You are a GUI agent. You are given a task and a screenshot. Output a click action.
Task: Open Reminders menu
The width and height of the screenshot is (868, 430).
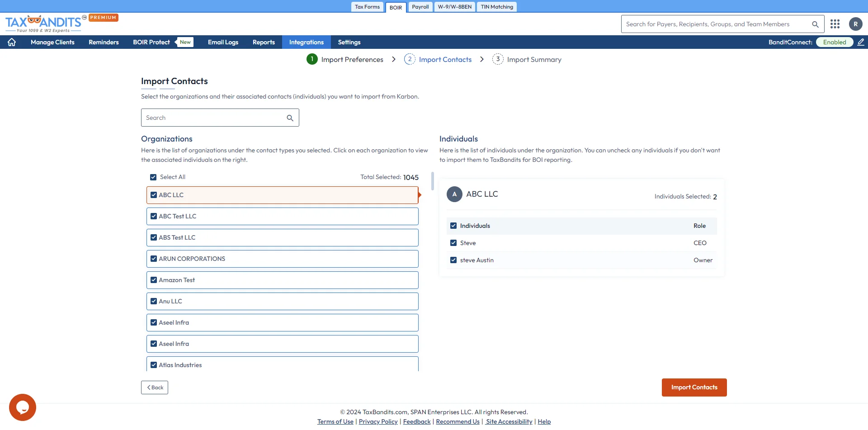pos(104,42)
